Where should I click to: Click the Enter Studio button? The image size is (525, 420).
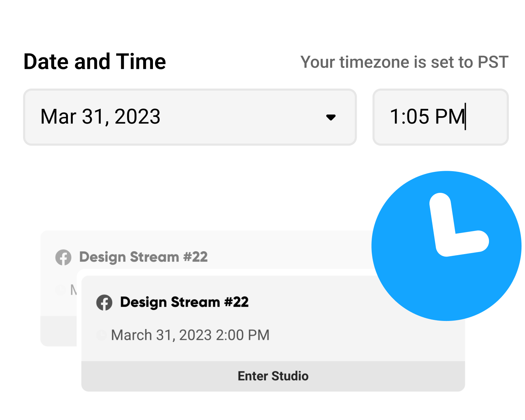[x=273, y=376]
